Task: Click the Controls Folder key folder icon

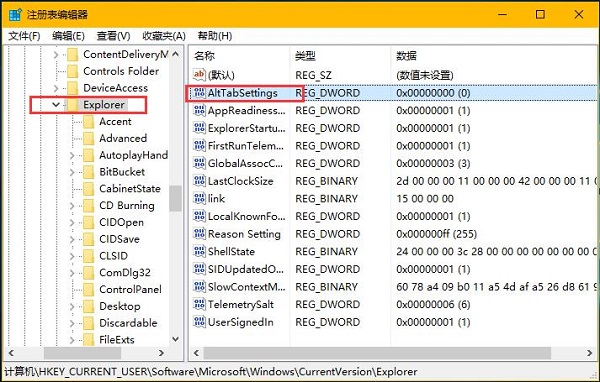Action: point(72,71)
